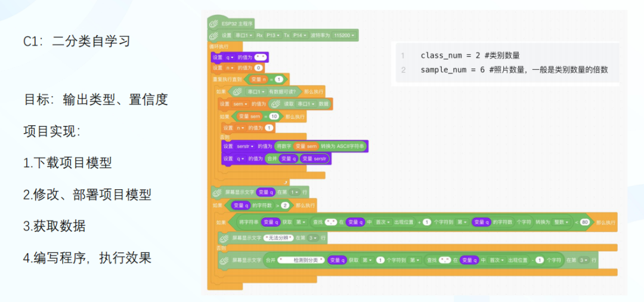
Task: Click the icon on the 屏幕显示文字 block for 第 1 行
Action: [217, 192]
